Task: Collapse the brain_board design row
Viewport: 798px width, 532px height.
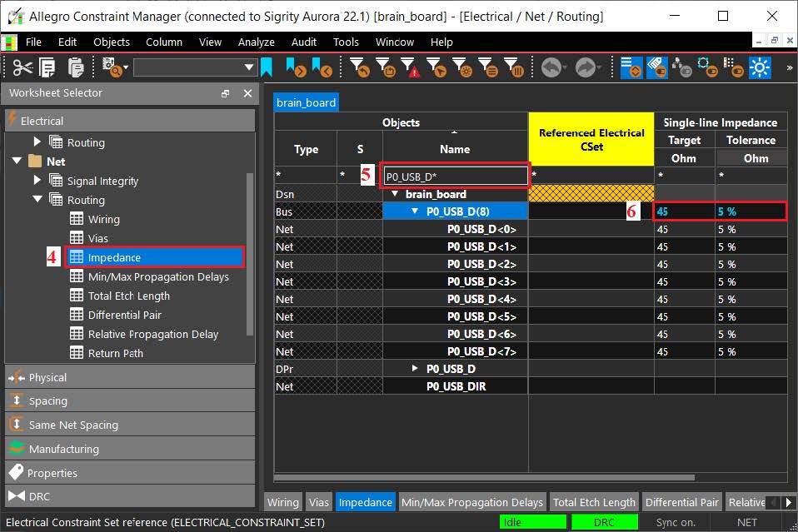Action: point(395,194)
